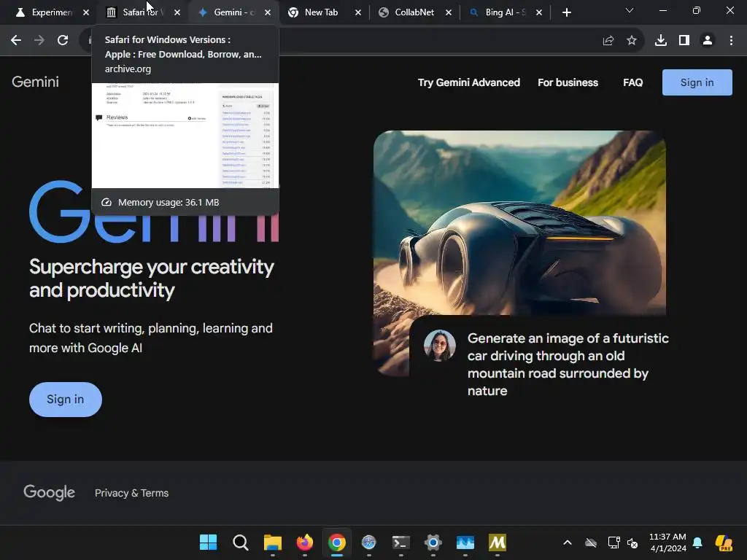747x560 pixels.
Task: Open the Chrome three-dot menu
Action: [731, 41]
